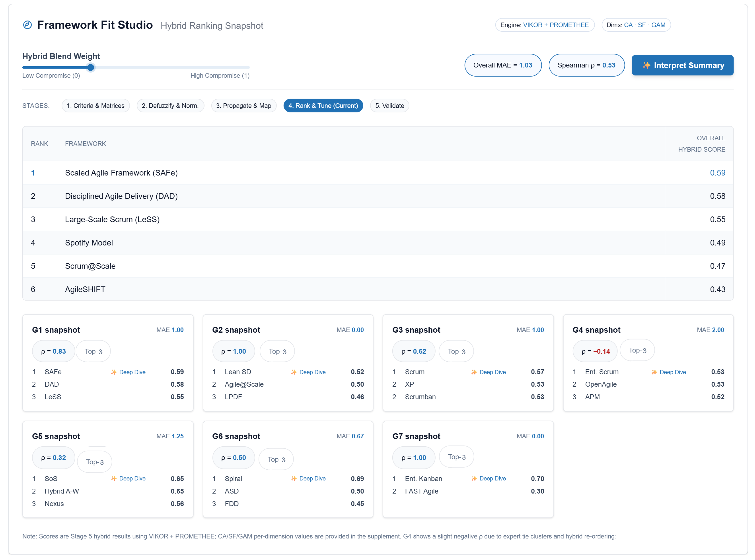This screenshot has width=755, height=560.
Task: Click Deep Dive sparkle icon in G1 snapshot
Action: (x=114, y=372)
